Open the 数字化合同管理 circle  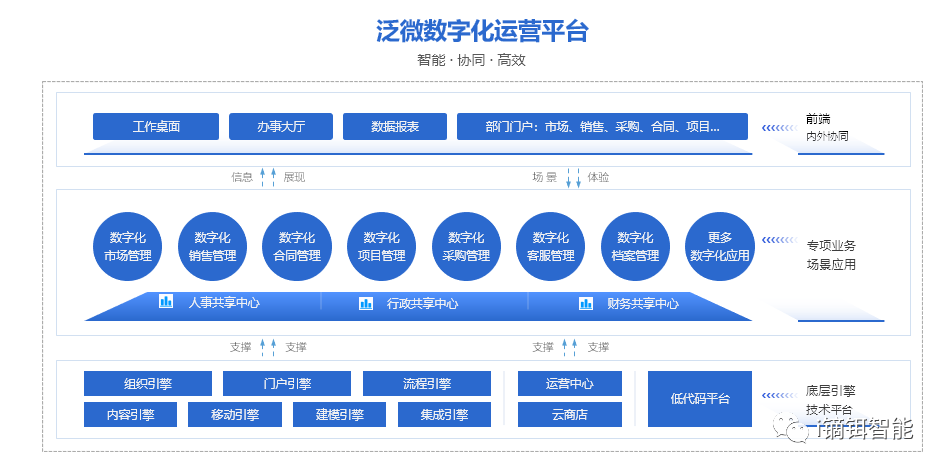(x=297, y=246)
